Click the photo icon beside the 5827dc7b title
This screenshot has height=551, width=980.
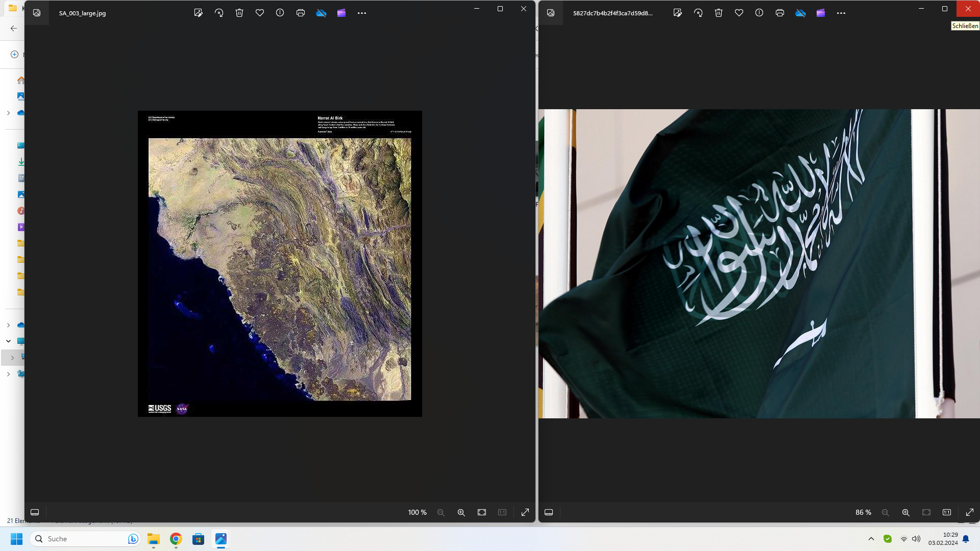coord(551,13)
